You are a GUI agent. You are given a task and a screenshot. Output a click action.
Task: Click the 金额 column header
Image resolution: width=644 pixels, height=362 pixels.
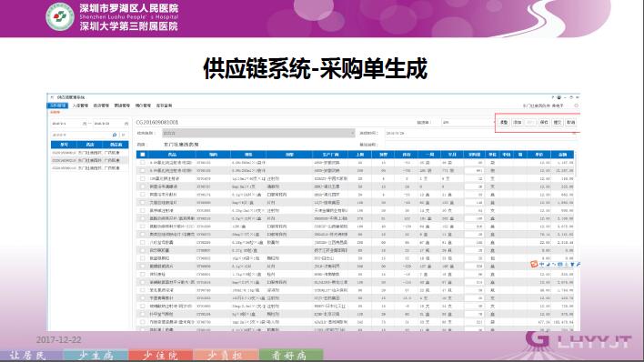[562, 155]
